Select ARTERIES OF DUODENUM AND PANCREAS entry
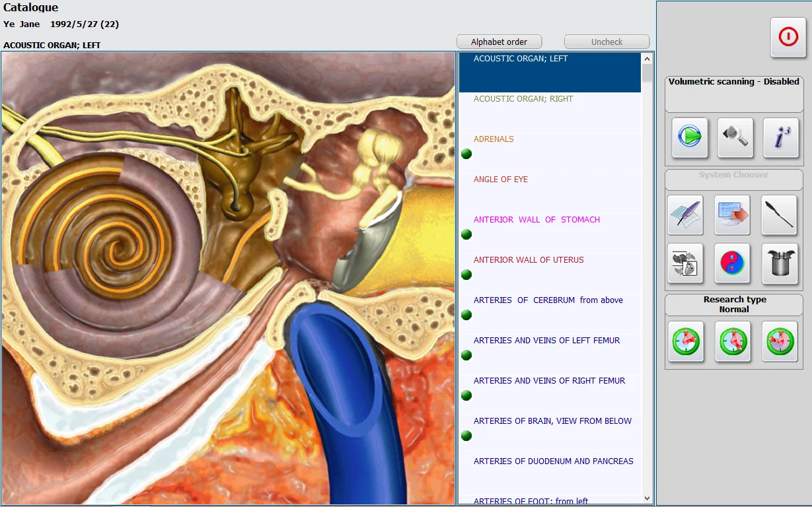This screenshot has height=507, width=812. [x=553, y=461]
